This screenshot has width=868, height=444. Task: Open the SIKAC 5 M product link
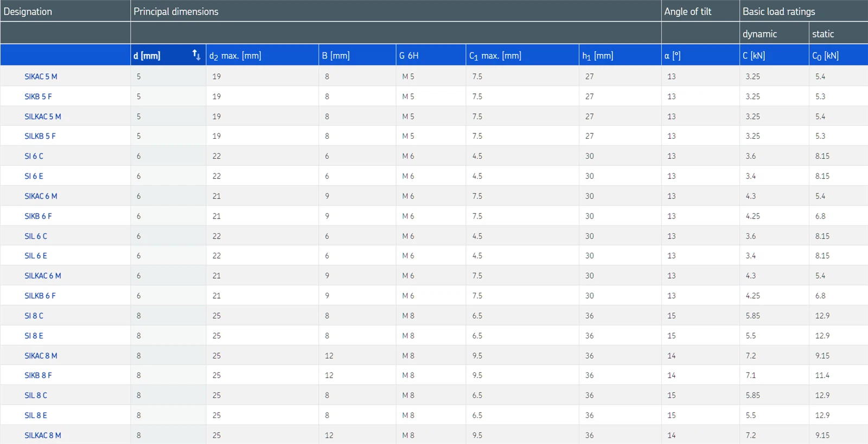tap(41, 76)
